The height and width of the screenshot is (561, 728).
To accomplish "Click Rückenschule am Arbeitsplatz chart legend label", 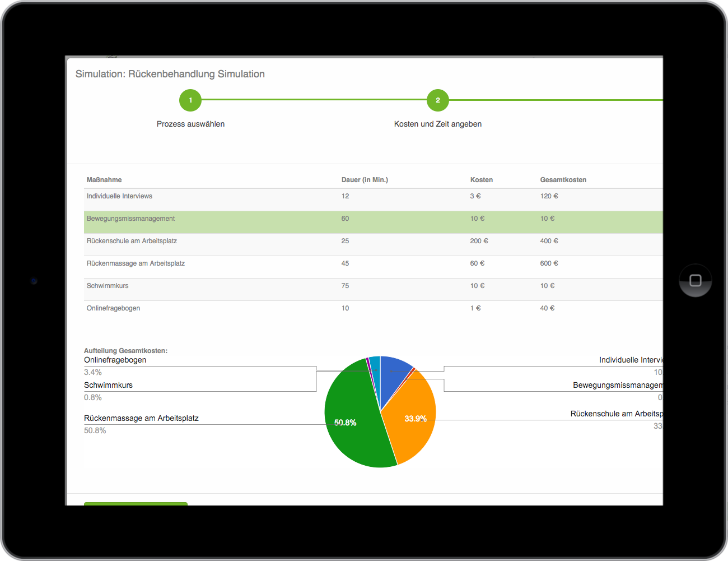I will 617,414.
